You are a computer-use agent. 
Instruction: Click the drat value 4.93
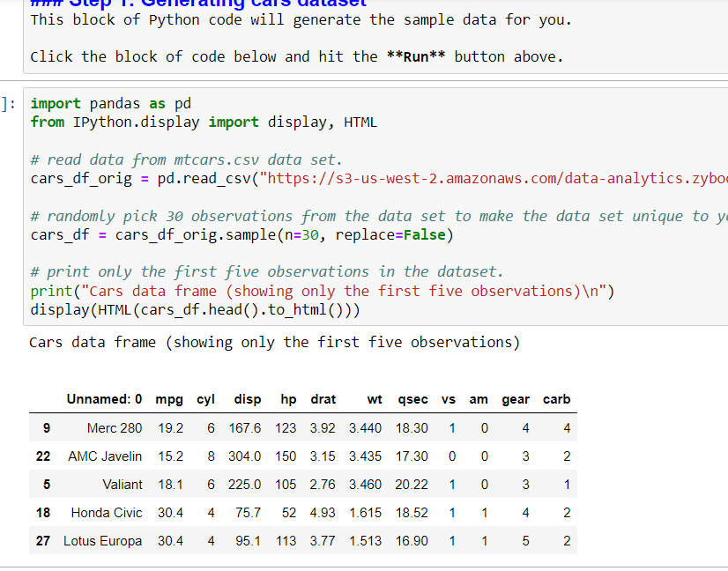click(323, 513)
